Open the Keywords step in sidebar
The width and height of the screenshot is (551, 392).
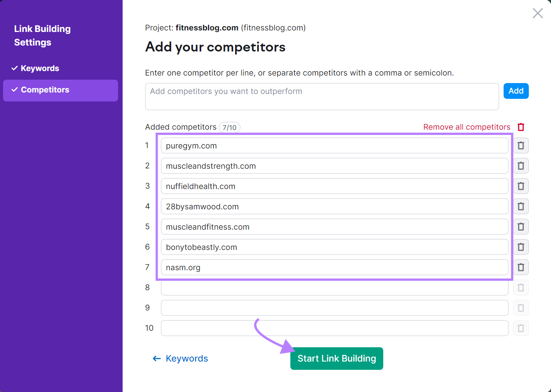[x=40, y=68]
